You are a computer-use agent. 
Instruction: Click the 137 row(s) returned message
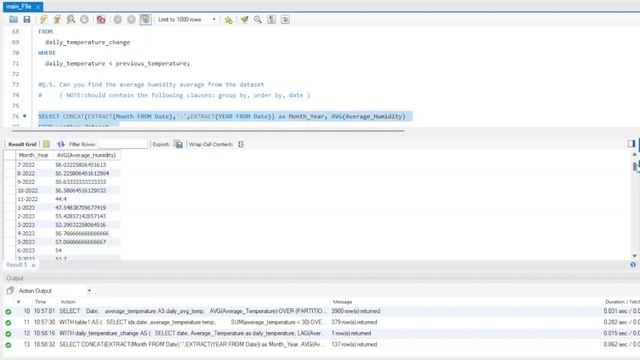click(354, 344)
